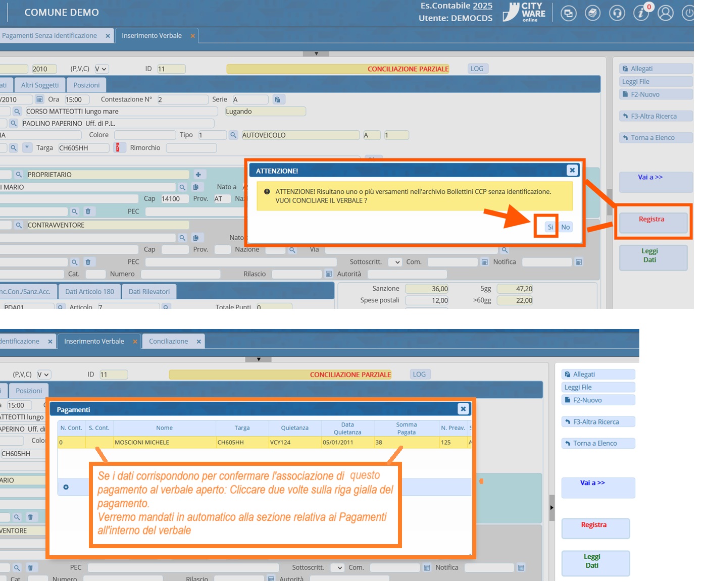Click the copy icon next to Serie field
Image resolution: width=706 pixels, height=588 pixels.
coord(277,100)
